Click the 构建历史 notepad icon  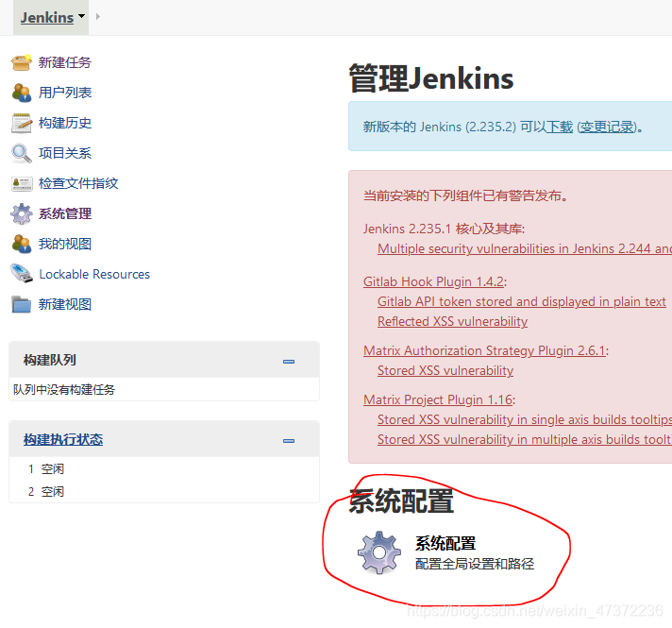[x=22, y=123]
